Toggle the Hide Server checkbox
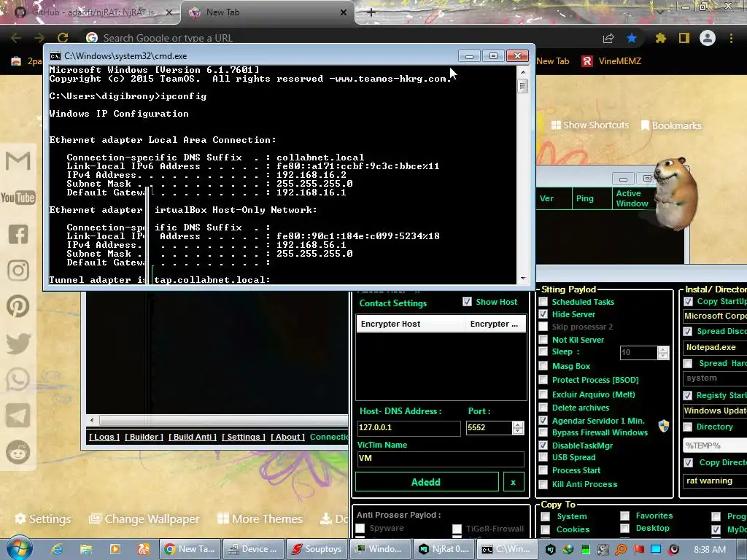 point(543,314)
